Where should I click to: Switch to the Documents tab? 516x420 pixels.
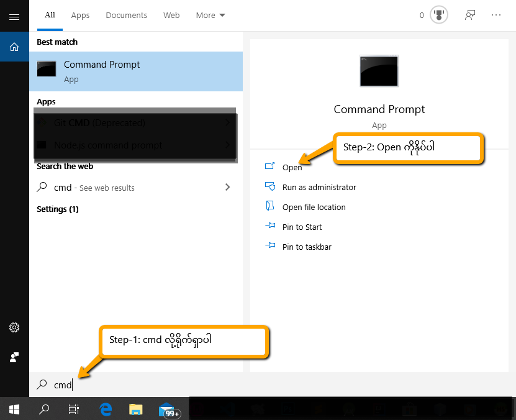127,15
